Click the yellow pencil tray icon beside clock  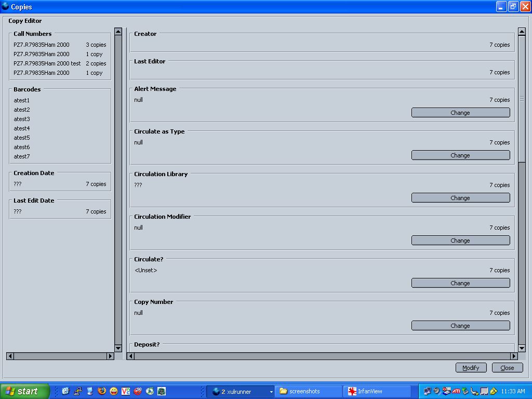click(x=494, y=391)
